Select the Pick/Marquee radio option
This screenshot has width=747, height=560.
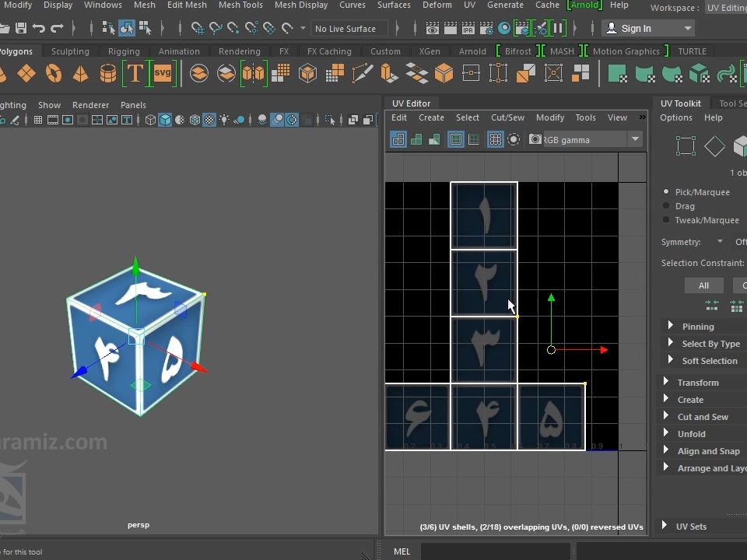click(666, 192)
